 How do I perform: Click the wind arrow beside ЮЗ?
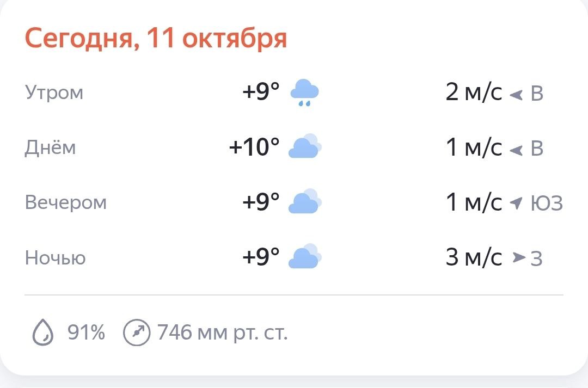pyautogui.click(x=516, y=204)
